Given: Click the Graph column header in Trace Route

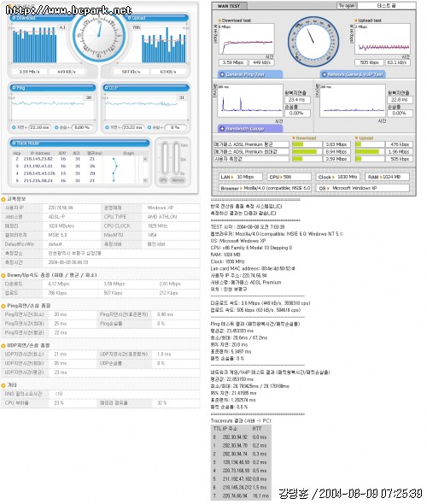Looking at the screenshot, I should (x=128, y=153).
